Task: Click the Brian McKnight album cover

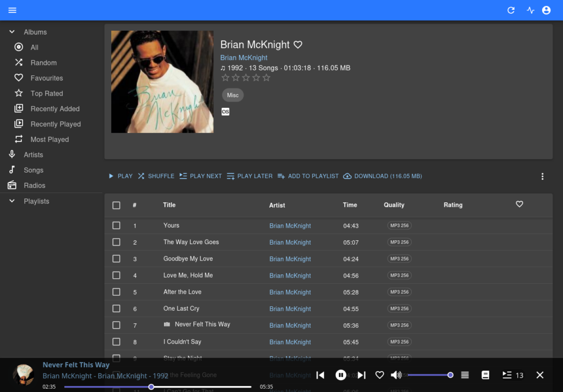Action: coord(162,82)
